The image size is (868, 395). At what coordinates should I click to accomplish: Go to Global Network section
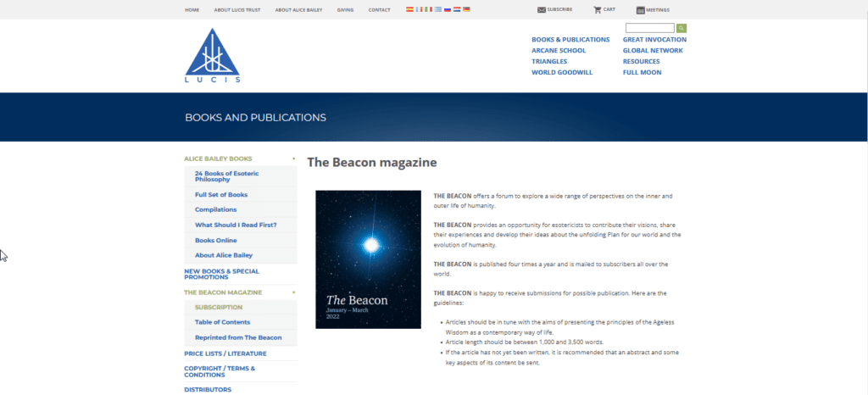click(653, 50)
